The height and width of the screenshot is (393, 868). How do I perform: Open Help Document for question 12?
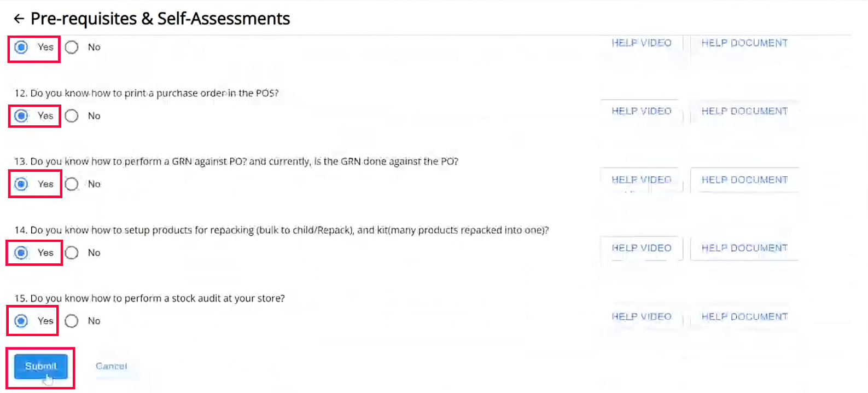744,111
